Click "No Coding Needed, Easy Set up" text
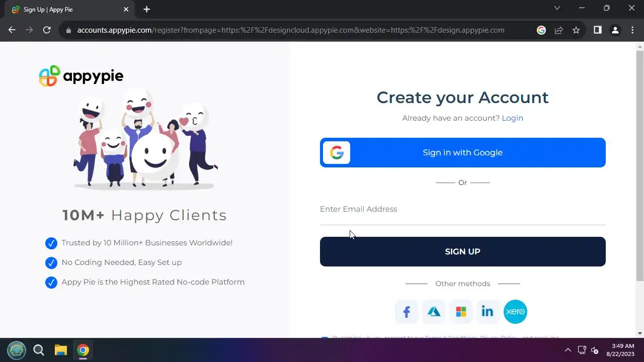This screenshot has width=644, height=362. [122, 262]
